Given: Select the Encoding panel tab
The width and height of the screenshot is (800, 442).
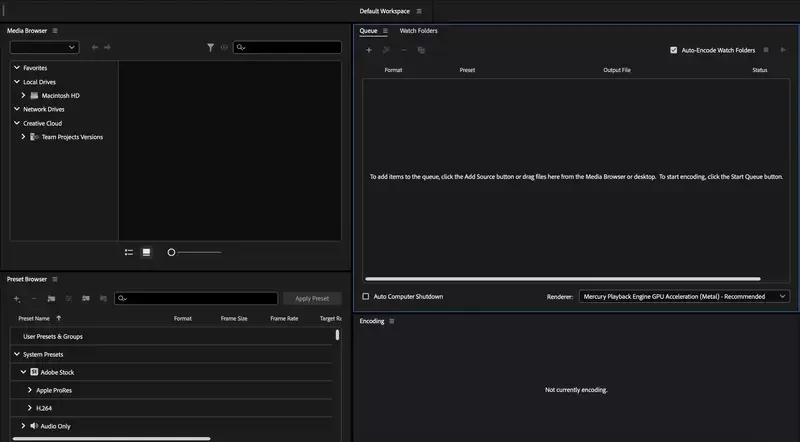Looking at the screenshot, I should point(372,321).
